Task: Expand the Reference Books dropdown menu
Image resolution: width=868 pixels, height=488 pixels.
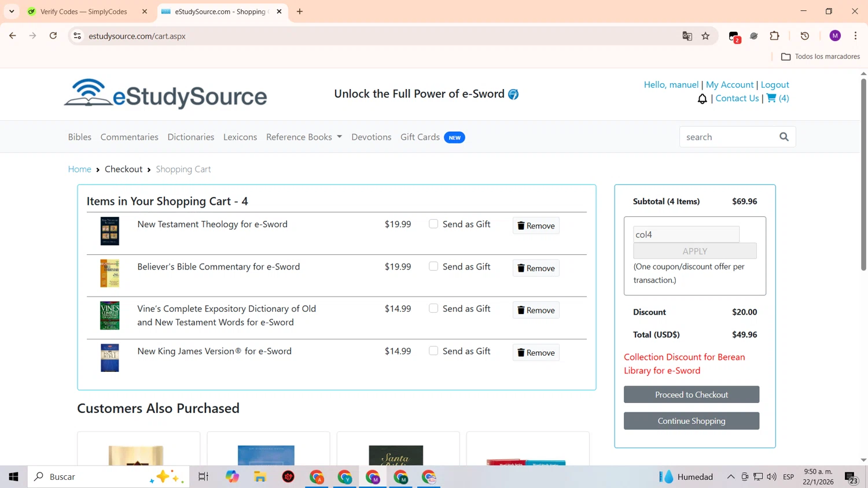Action: point(304,137)
